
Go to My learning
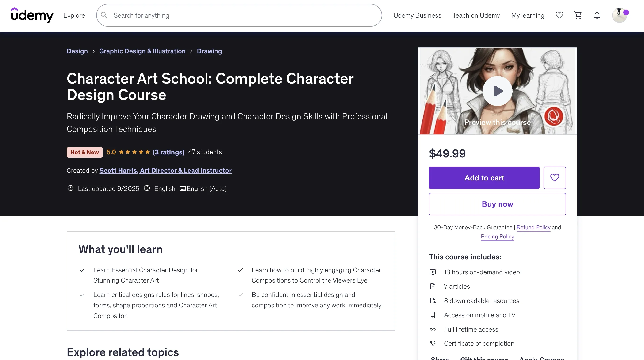(x=528, y=15)
